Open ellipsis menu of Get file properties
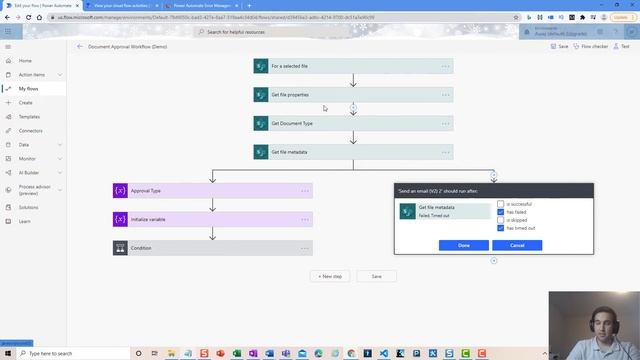The image size is (640, 360). tap(445, 95)
